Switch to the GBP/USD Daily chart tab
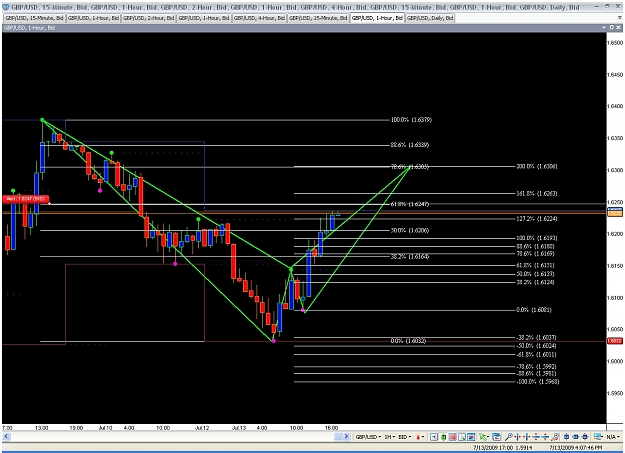625x453 pixels. click(430, 18)
